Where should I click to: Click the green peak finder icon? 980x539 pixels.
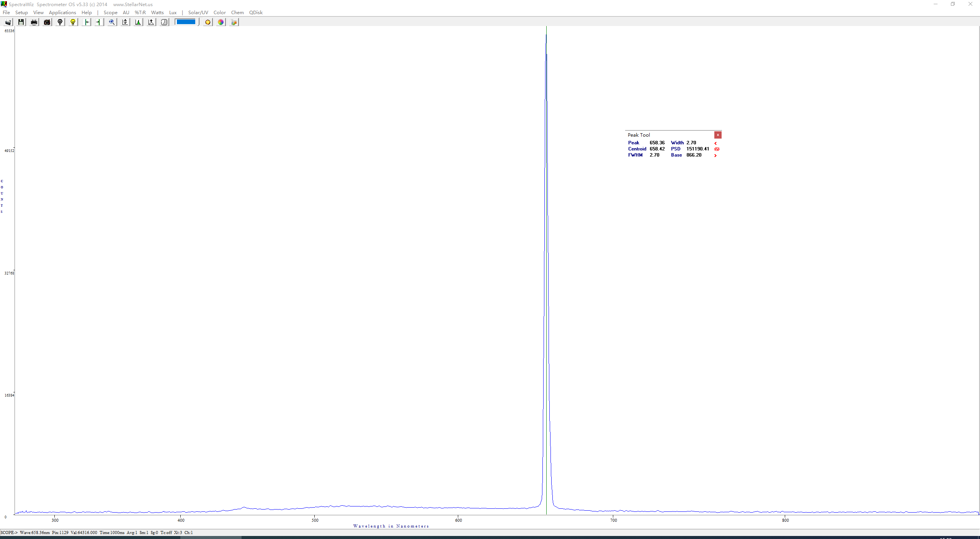138,22
